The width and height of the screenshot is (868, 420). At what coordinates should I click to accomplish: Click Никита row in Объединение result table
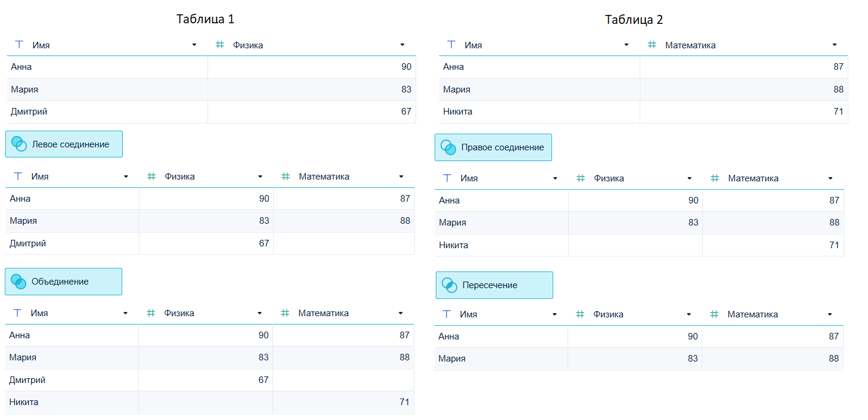pos(209,402)
